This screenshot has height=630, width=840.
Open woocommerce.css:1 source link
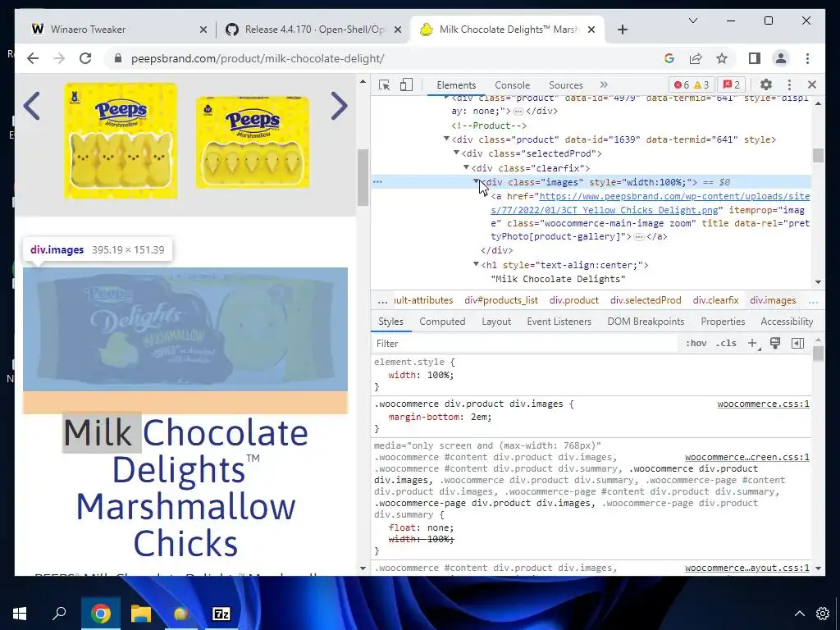(764, 404)
